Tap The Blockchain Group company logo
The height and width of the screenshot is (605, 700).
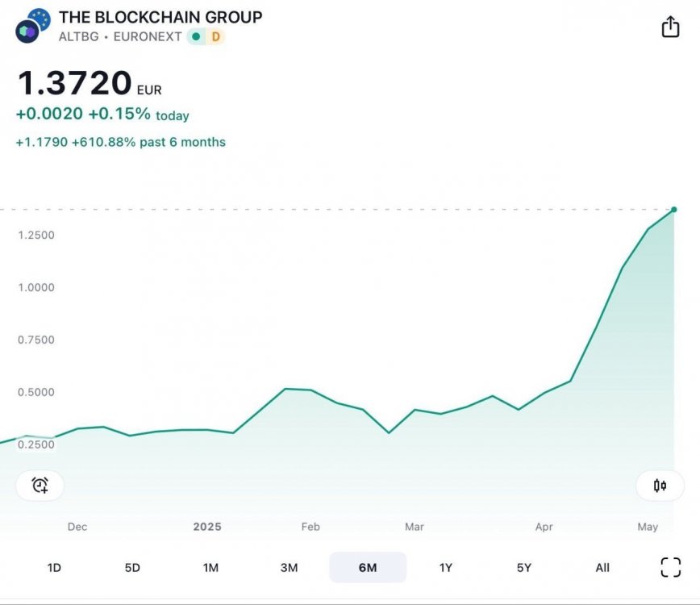coord(32,27)
